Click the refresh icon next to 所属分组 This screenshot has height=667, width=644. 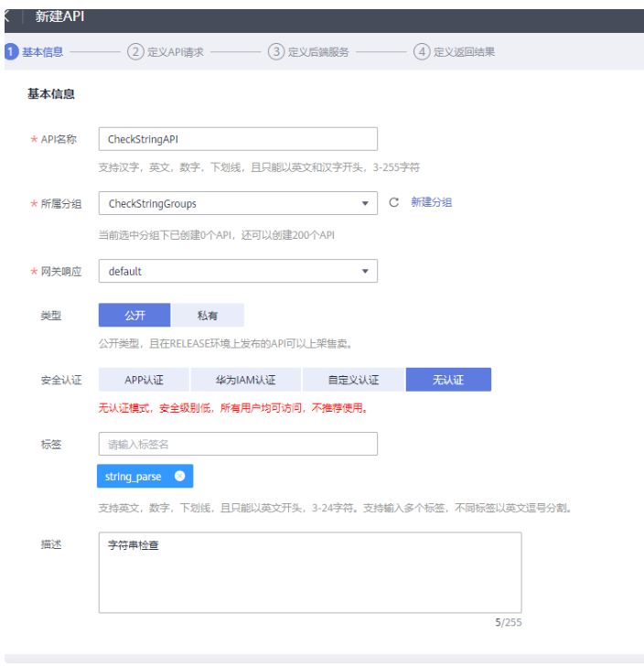pyautogui.click(x=394, y=202)
